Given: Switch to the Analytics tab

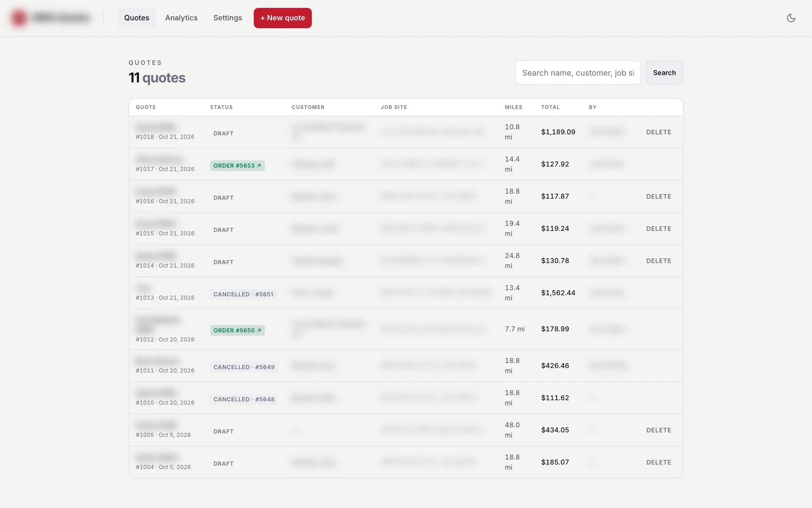Looking at the screenshot, I should 181,18.
